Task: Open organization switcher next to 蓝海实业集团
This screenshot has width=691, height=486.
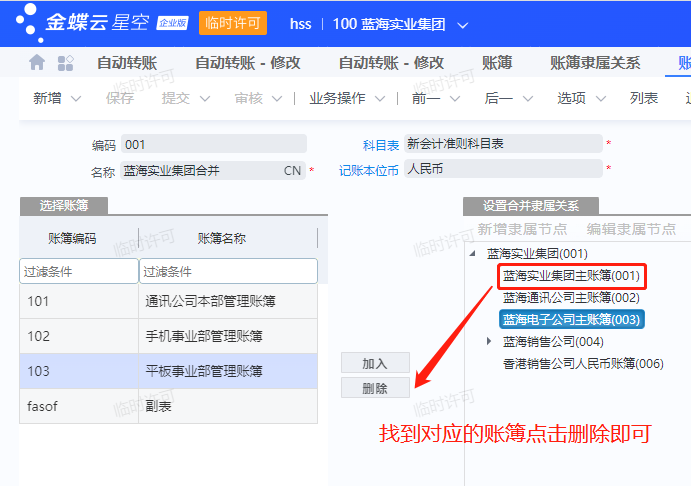Action: (x=462, y=23)
